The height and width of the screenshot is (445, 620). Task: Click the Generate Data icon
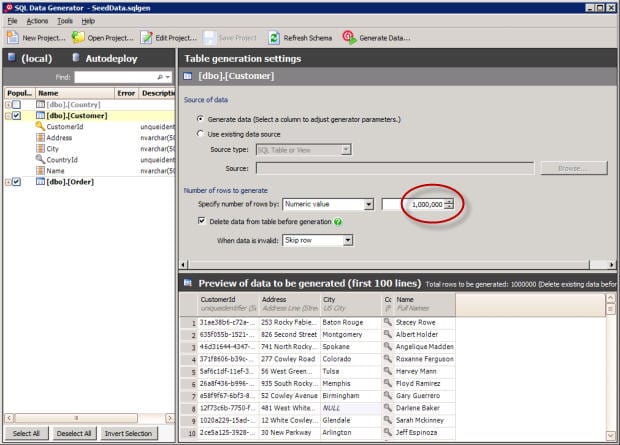[x=350, y=38]
